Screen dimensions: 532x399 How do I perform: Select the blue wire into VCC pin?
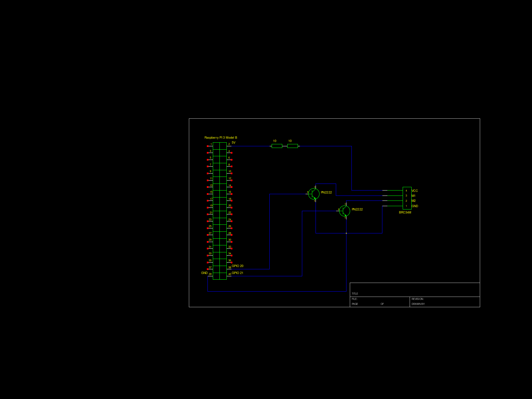[x=367, y=191]
